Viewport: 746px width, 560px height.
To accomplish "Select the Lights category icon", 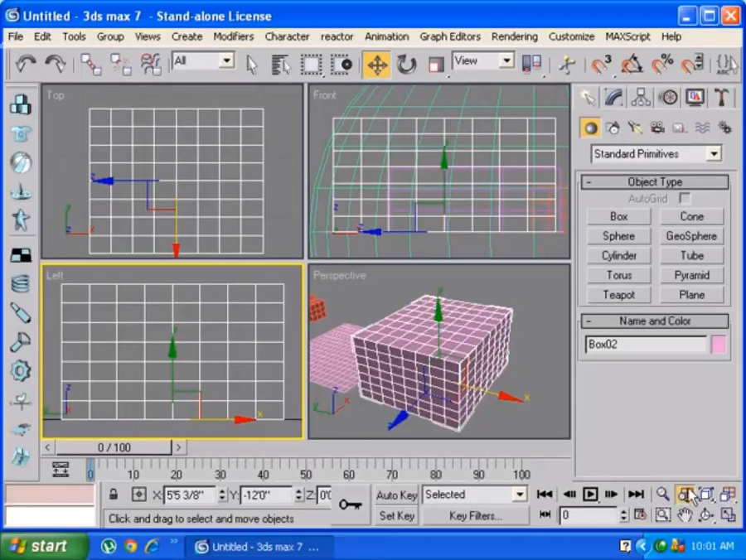I will (635, 128).
